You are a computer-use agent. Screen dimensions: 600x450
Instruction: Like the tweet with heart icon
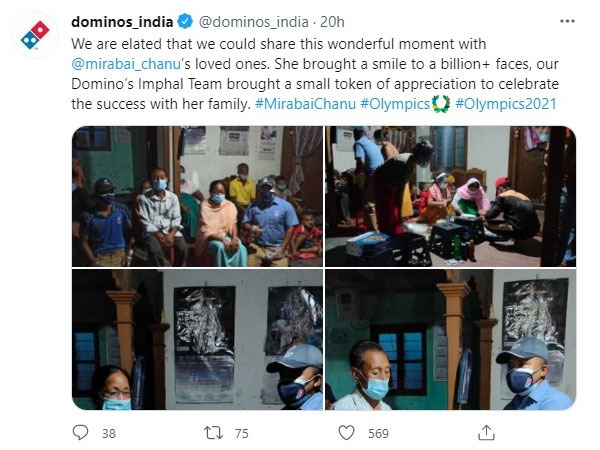point(346,432)
